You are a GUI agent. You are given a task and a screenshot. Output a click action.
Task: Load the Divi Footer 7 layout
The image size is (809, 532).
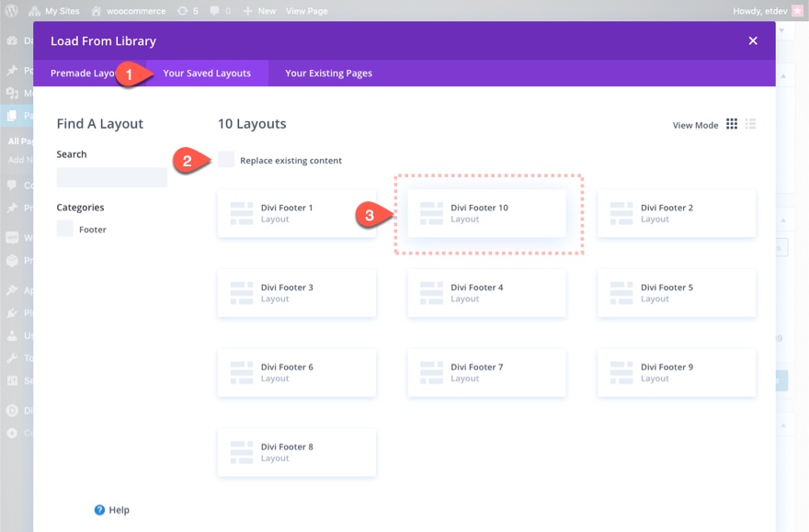point(486,373)
